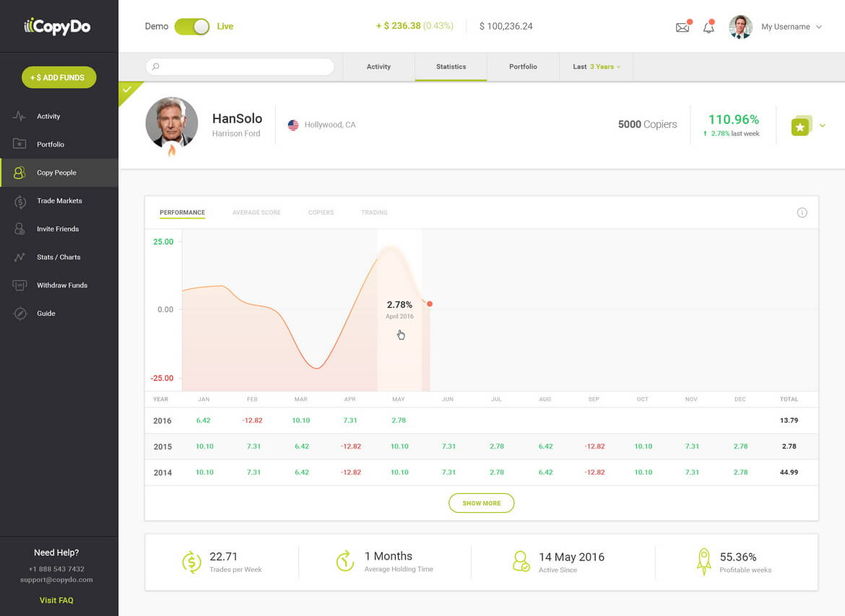The height and width of the screenshot is (616, 845).
Task: Select the AVERAGE SCORE chart tab
Action: click(x=256, y=212)
